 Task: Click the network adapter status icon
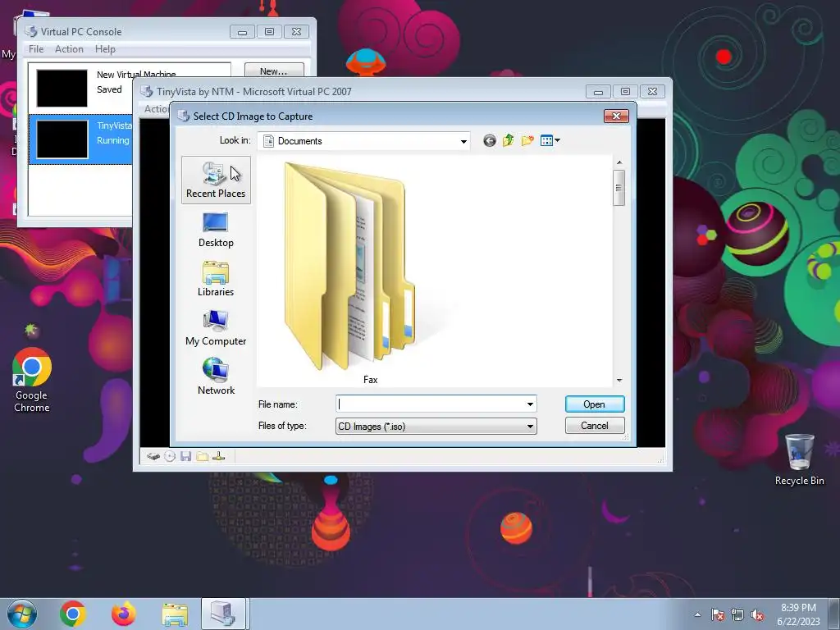[218, 456]
